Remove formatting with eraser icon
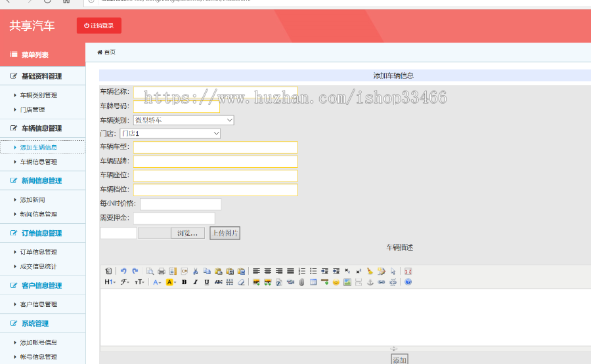 pyautogui.click(x=241, y=282)
